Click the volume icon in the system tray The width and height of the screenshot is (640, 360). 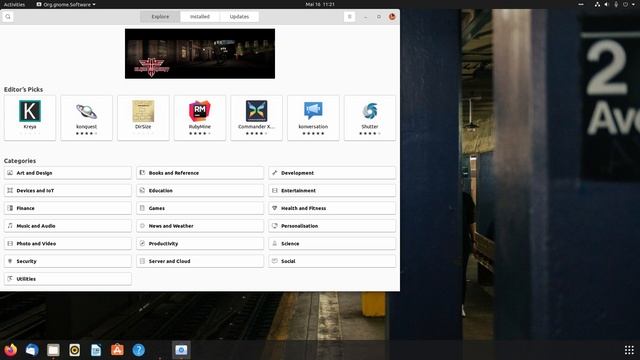[x=607, y=4]
